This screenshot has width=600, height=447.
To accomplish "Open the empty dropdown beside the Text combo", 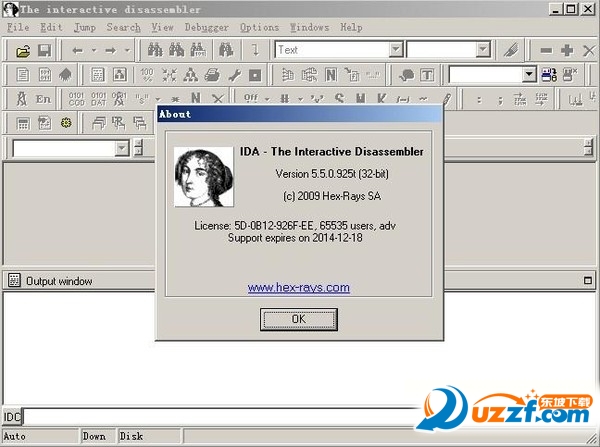I will 483,50.
